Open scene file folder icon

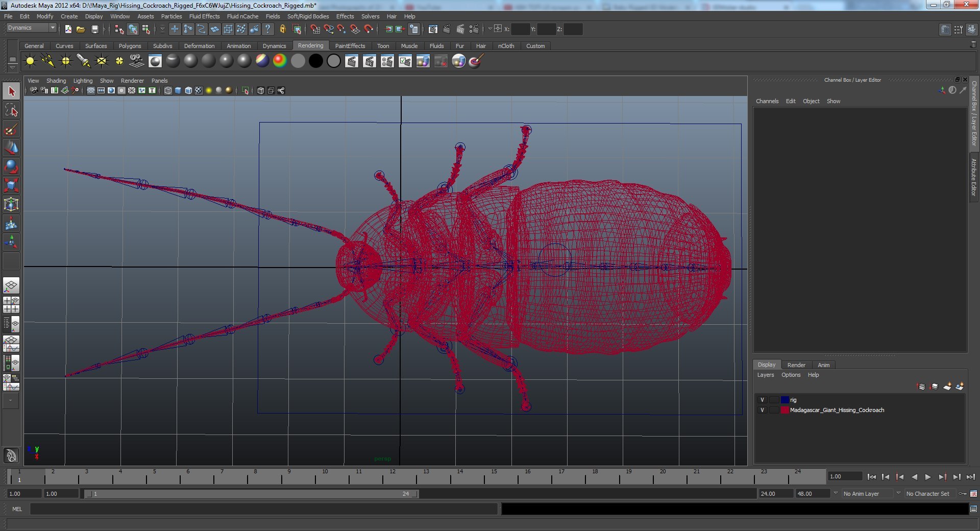[81, 29]
